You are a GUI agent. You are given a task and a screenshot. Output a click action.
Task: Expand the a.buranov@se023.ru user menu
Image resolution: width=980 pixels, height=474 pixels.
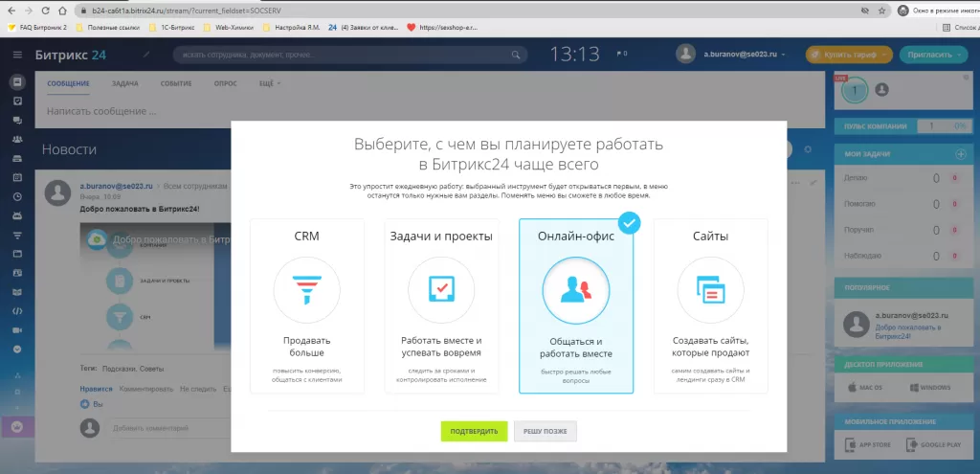point(731,55)
